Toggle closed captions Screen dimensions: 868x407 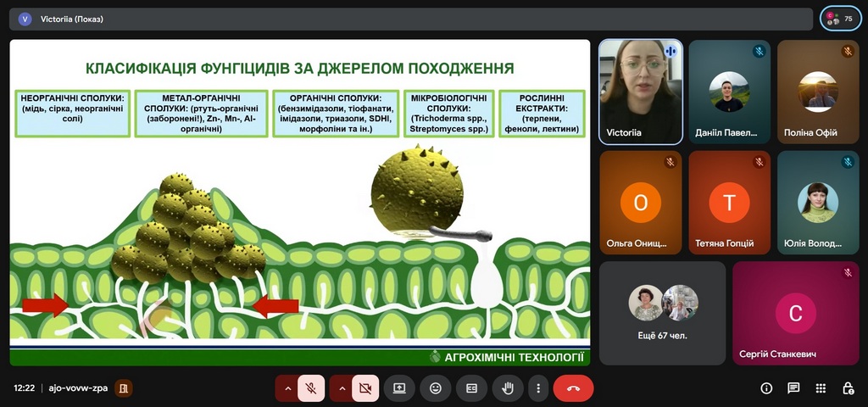(471, 388)
